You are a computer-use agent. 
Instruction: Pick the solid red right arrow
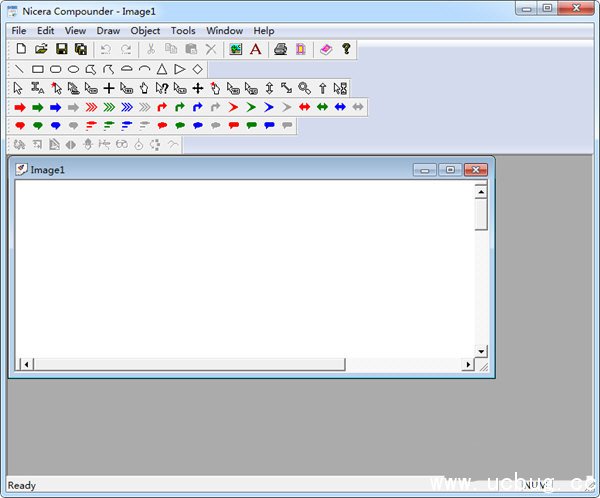pos(19,107)
